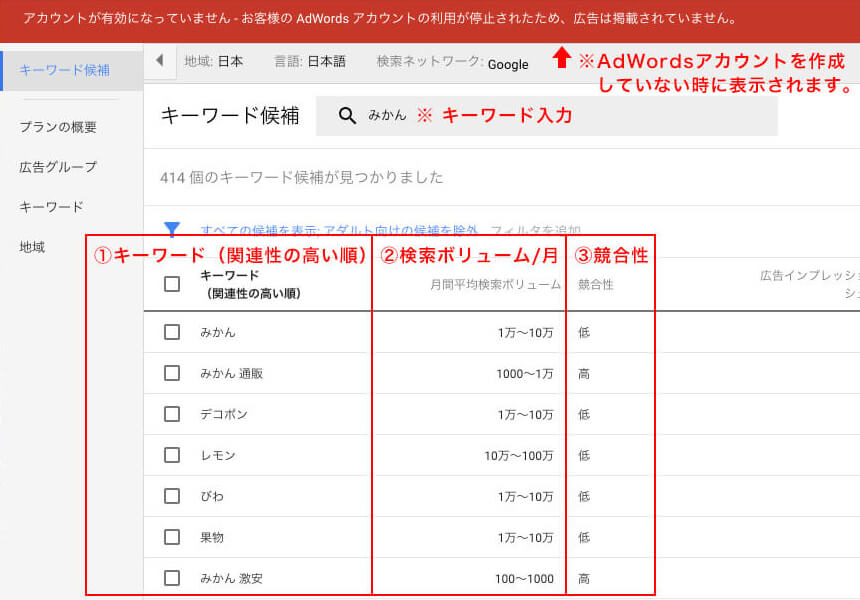Screen dimensions: 860x600
Task: Select the びわ keyword text
Action: (212, 496)
